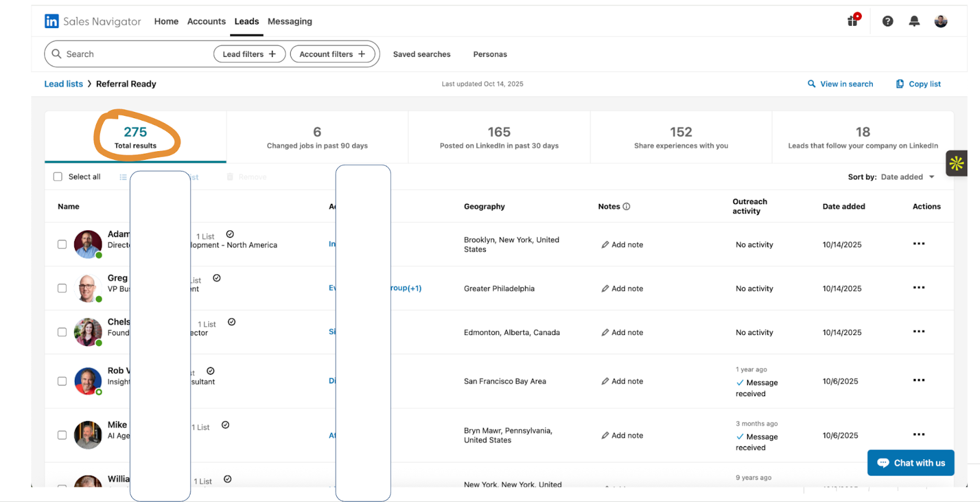Click Message received in Rob's row
The height and width of the screenshot is (502, 980).
[x=757, y=388]
